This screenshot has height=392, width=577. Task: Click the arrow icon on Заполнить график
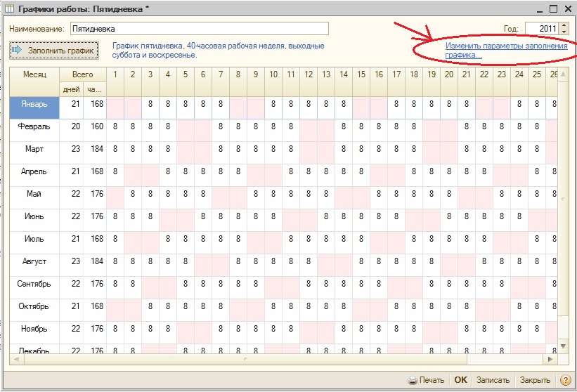tap(17, 50)
